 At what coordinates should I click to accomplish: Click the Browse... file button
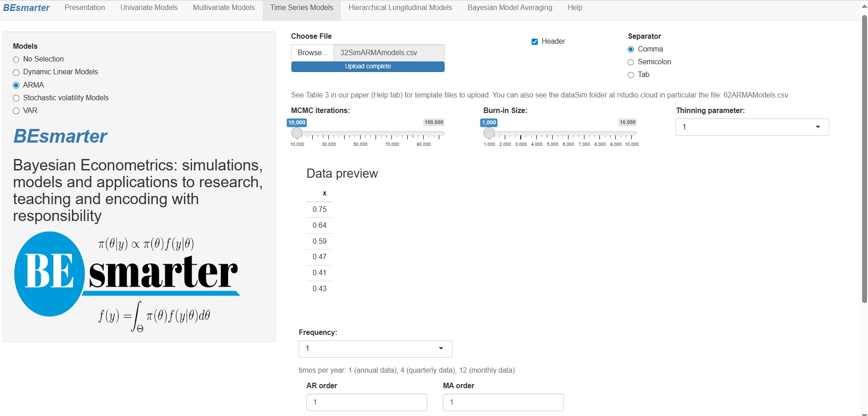point(312,53)
